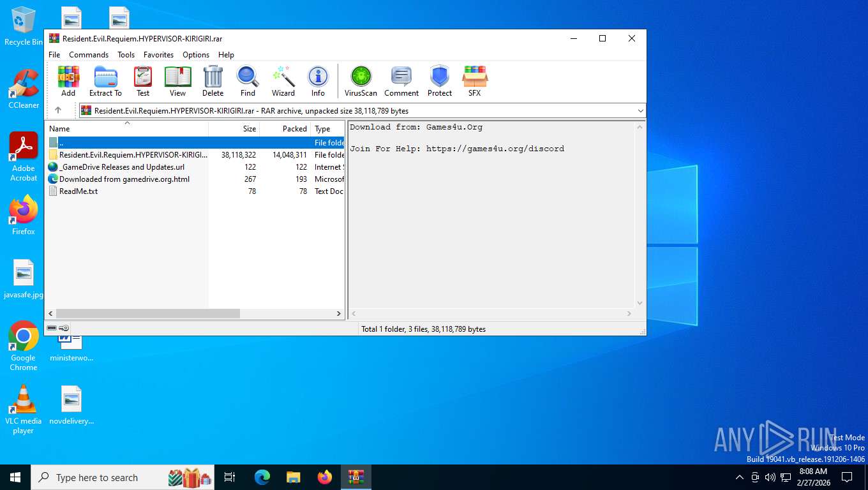The width and height of the screenshot is (868, 490).
Task: Open Firefox desktop shortcut
Action: click(24, 215)
